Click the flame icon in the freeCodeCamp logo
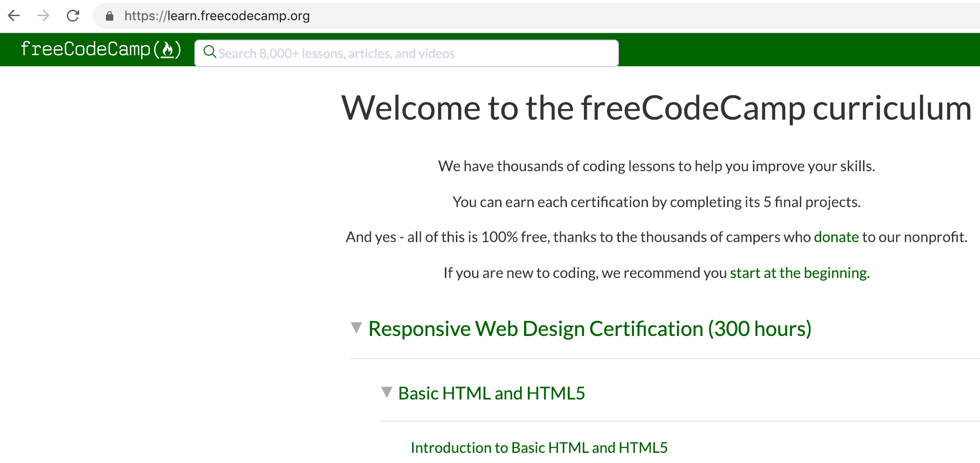The height and width of the screenshot is (463, 980). 169,50
